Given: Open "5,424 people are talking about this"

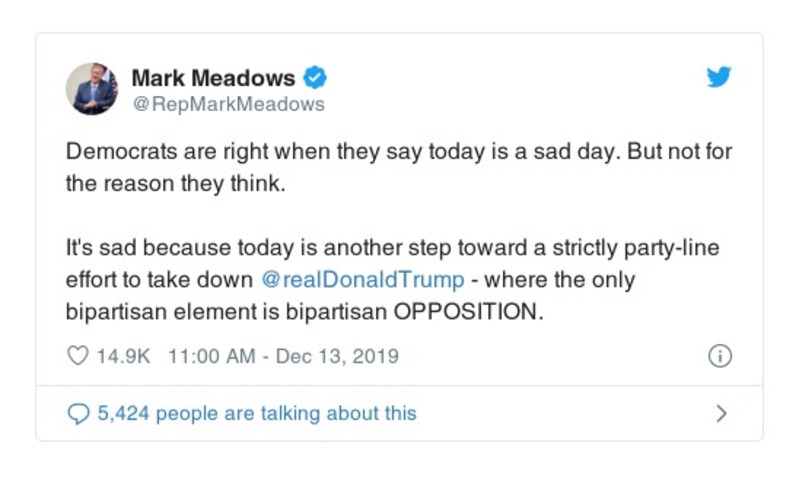Looking at the screenshot, I should click(256, 413).
